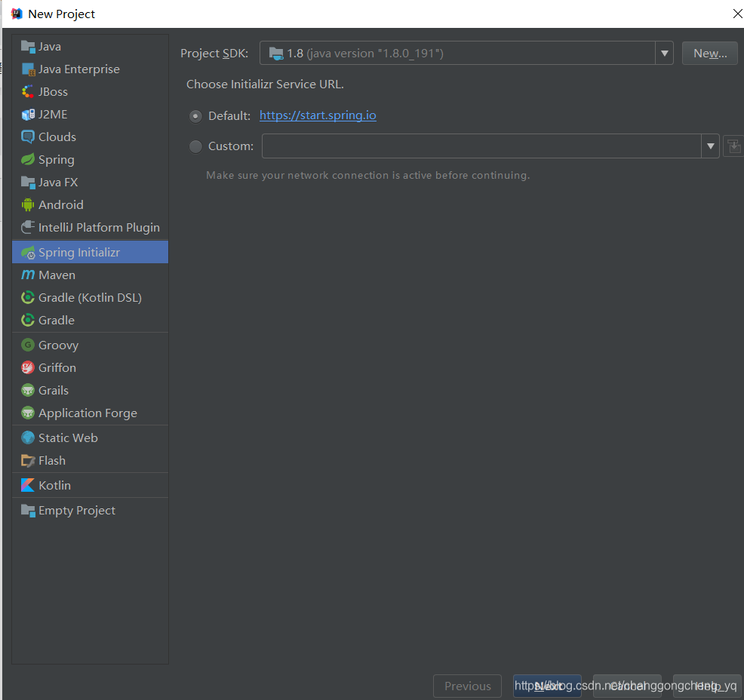Pick the Gradle icon
Image resolution: width=744 pixels, height=700 pixels.
click(28, 320)
